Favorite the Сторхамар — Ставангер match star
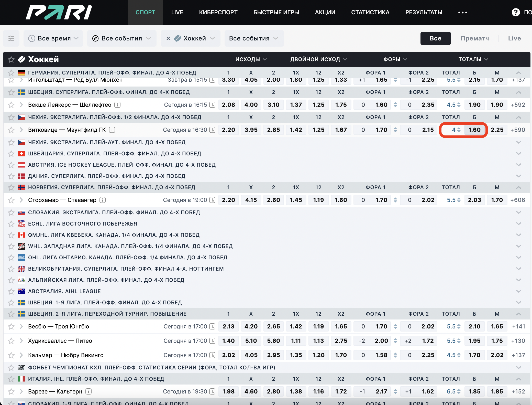 pos(11,200)
